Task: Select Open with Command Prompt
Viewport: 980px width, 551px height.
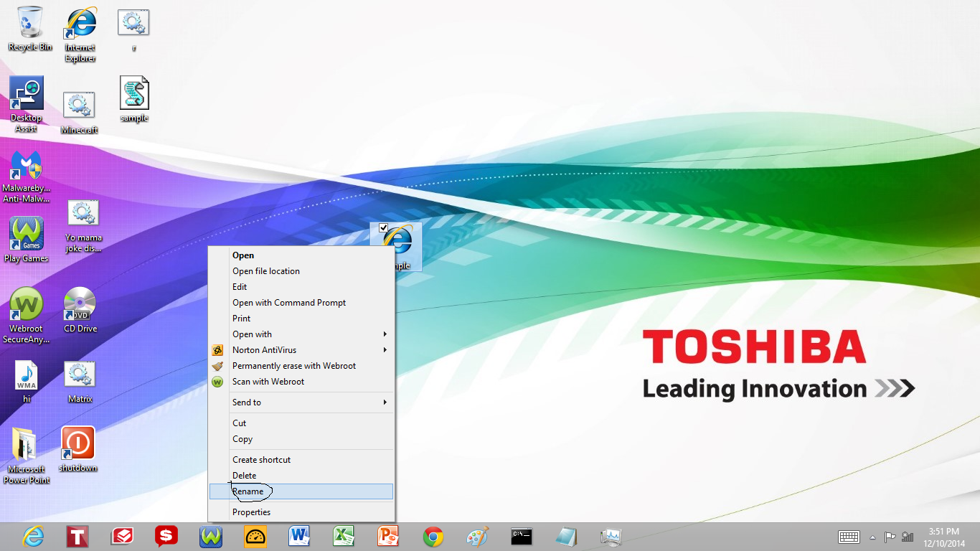Action: (x=301, y=303)
